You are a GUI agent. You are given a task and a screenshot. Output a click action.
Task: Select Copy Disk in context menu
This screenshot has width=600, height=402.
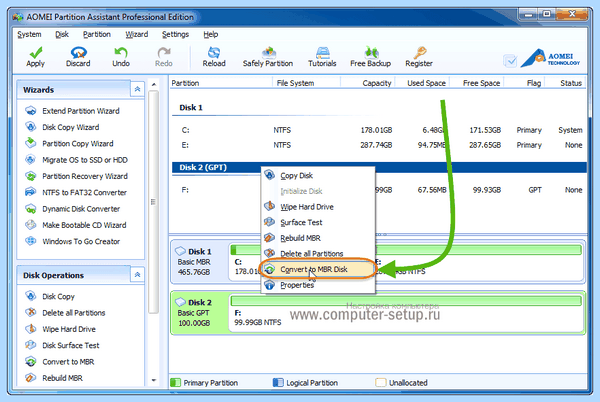318,176
